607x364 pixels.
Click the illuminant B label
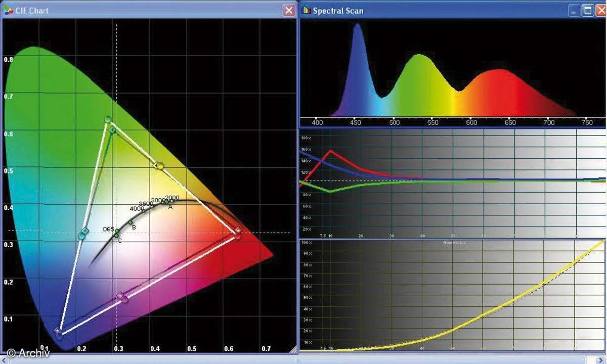coord(134,227)
